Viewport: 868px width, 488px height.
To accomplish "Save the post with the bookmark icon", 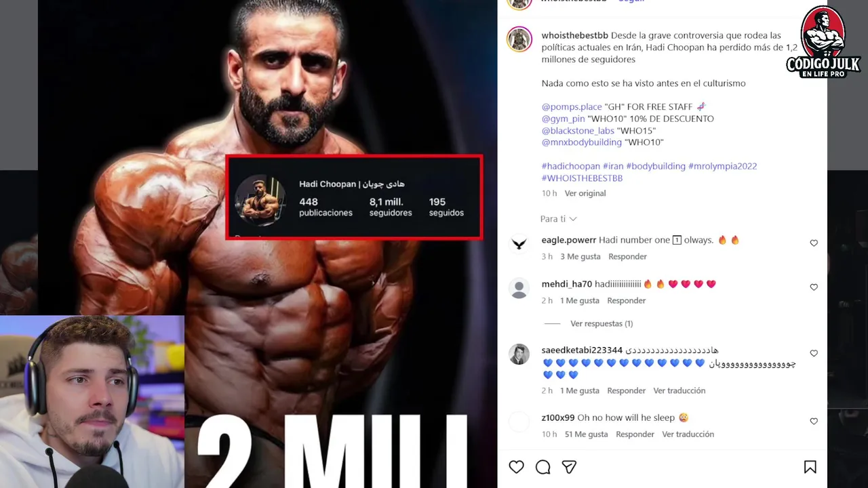I will point(810,467).
